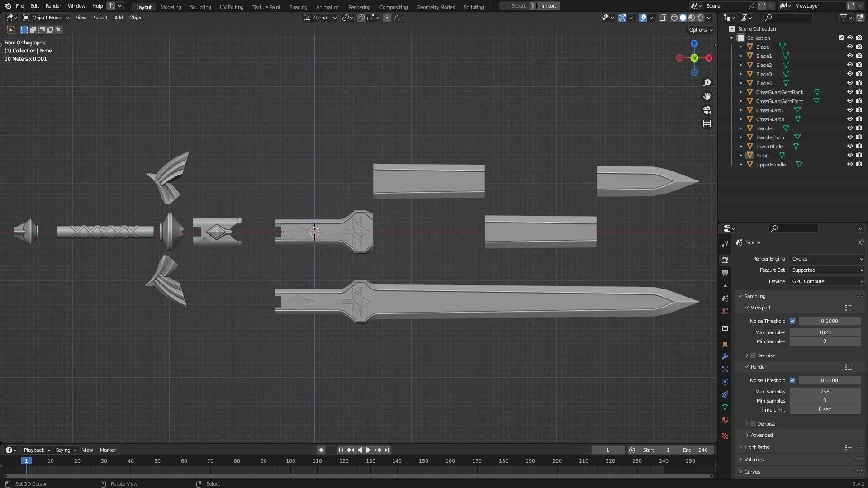Click the viewport zoom magnifier icon
The image size is (868, 488).
tap(707, 83)
